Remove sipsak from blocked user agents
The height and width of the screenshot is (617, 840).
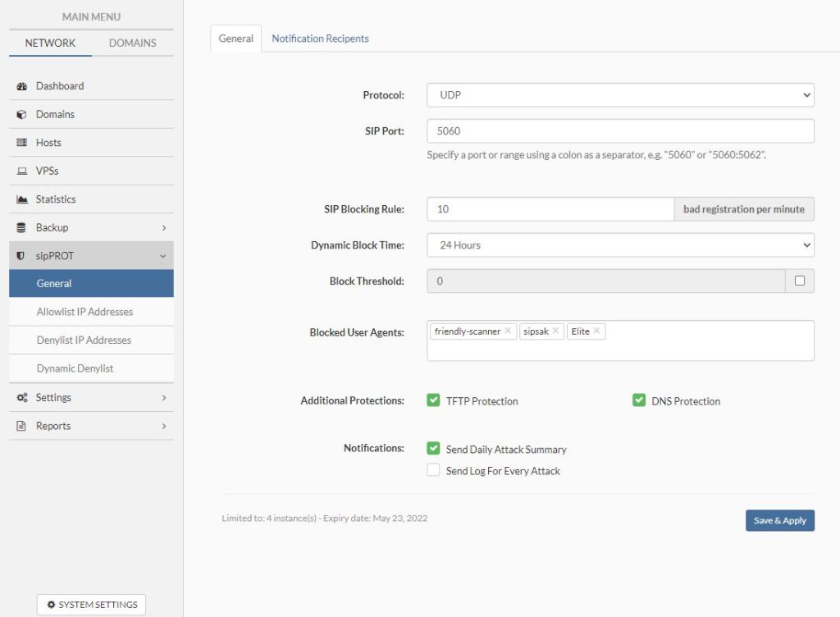555,331
